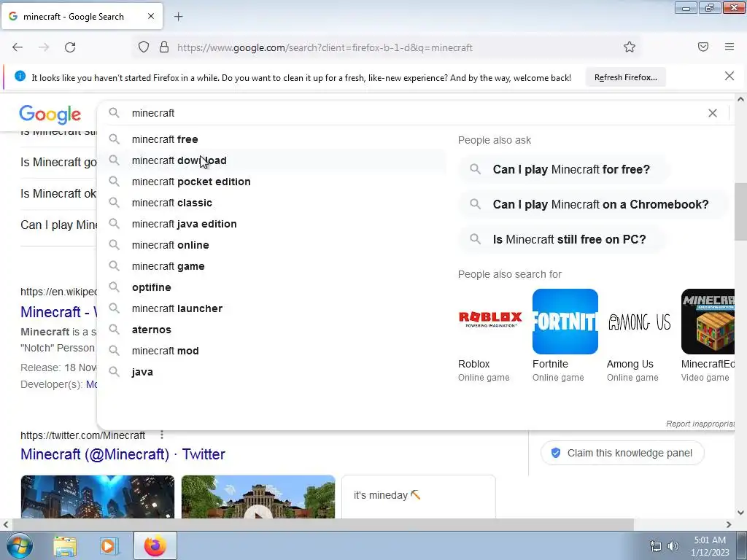Bookmark this page with the star icon
The image size is (747, 560).
[630, 47]
